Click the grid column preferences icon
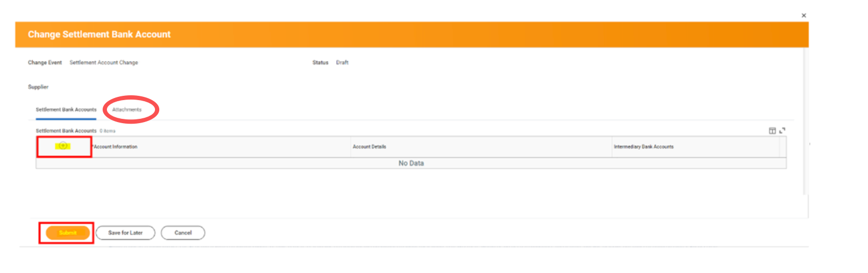This screenshot has height=273, width=868. coord(772,131)
